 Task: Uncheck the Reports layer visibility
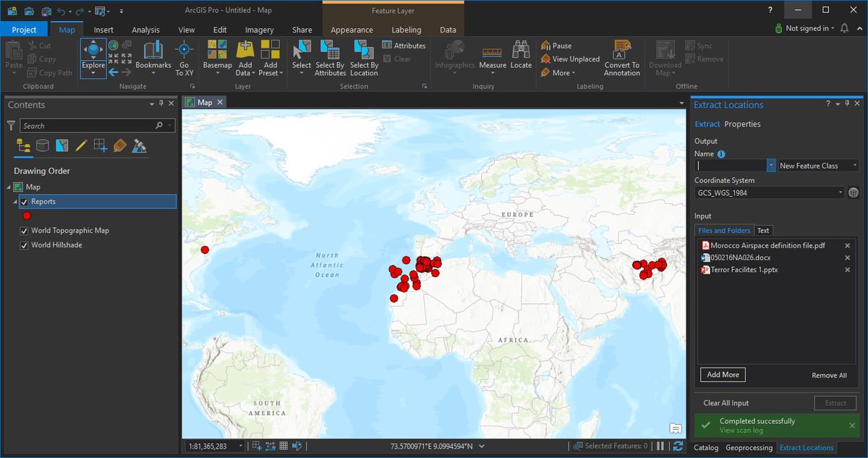click(x=24, y=202)
